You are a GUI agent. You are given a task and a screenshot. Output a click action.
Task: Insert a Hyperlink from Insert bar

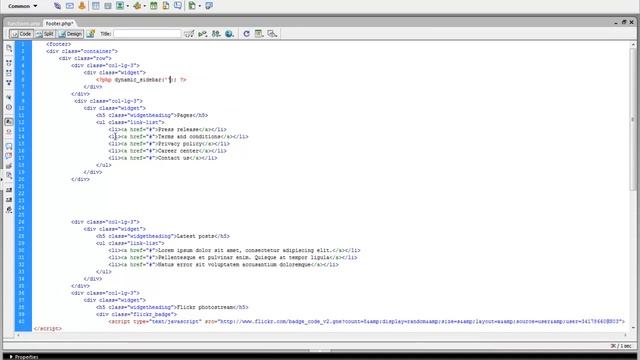coord(58,6)
